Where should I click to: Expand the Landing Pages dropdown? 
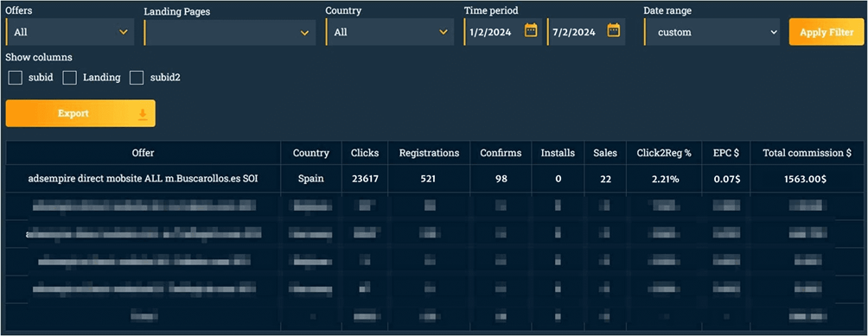(230, 33)
